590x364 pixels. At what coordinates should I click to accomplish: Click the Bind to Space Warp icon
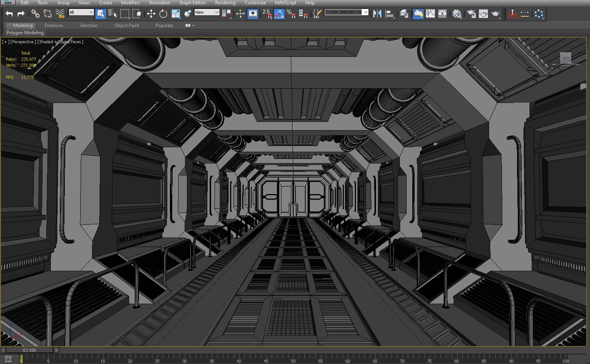(x=60, y=14)
